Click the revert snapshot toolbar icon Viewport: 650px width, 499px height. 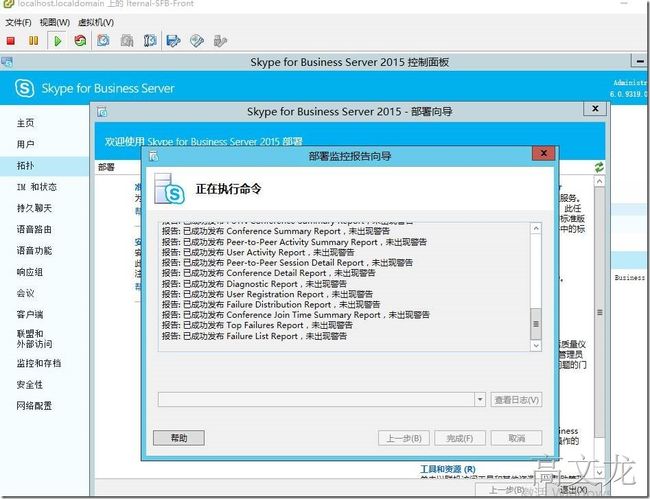127,41
